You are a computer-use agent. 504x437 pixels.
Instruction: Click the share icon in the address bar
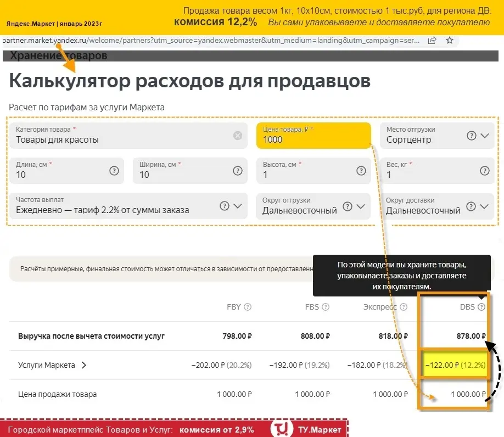click(432, 41)
